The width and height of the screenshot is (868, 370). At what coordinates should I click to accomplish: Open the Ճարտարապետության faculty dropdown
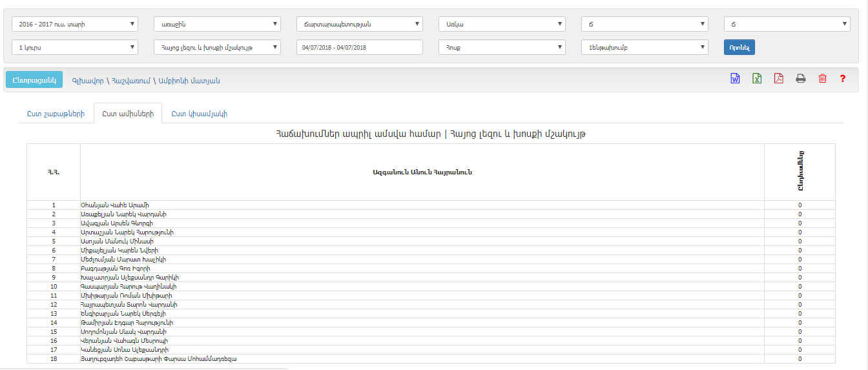click(359, 25)
